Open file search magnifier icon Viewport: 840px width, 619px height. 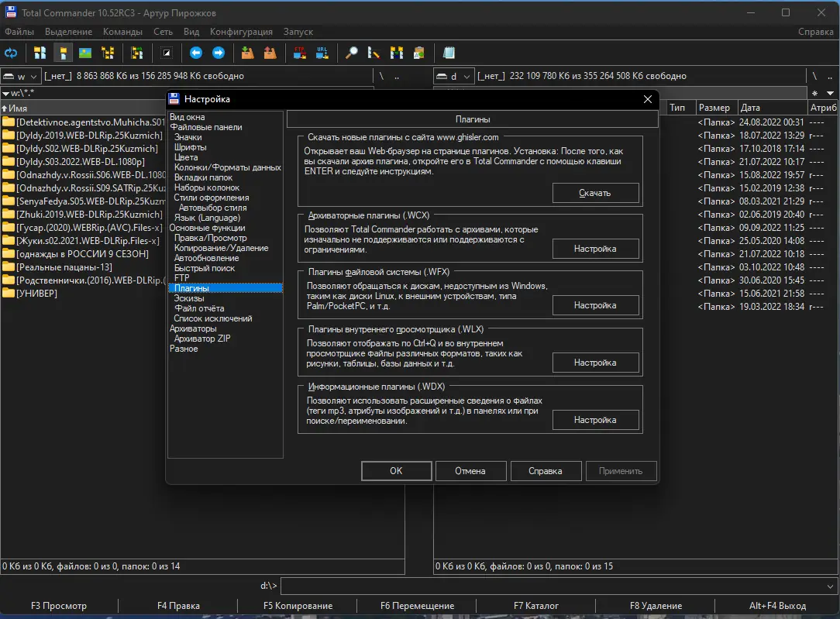click(351, 53)
